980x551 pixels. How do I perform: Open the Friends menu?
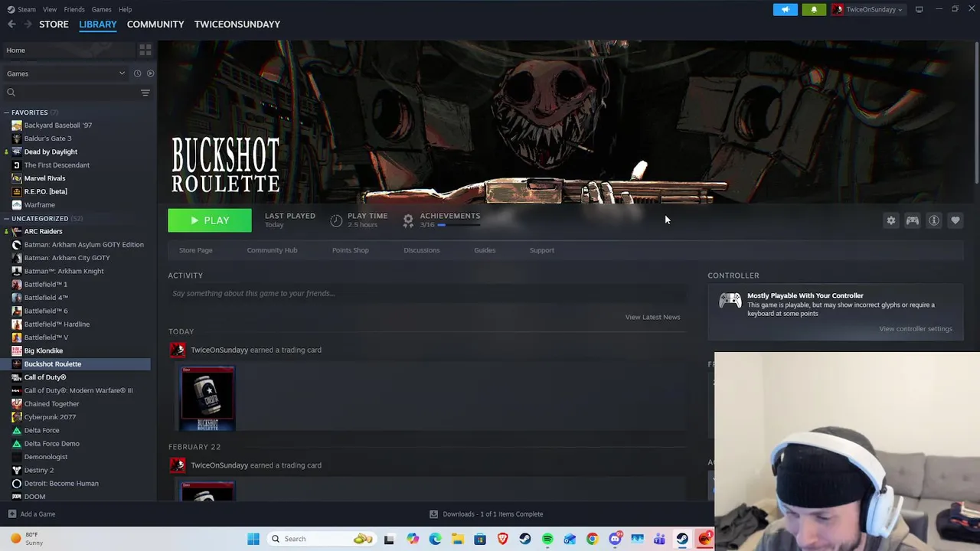pos(74,9)
